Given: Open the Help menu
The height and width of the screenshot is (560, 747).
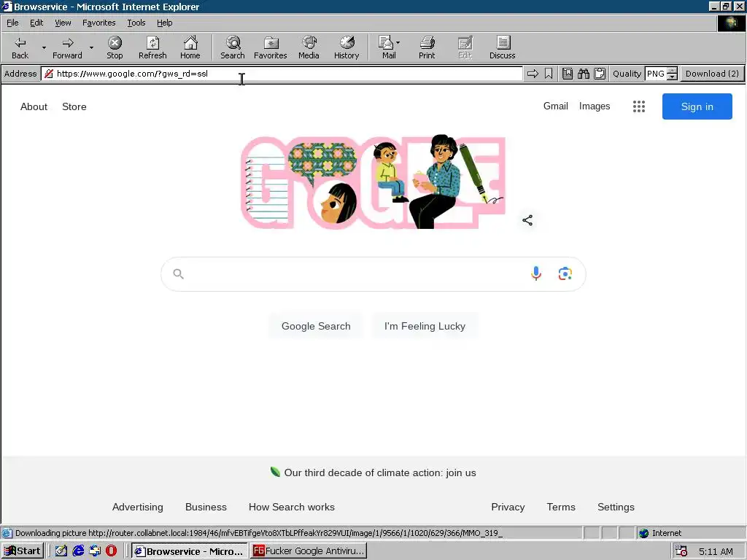Looking at the screenshot, I should click(164, 23).
